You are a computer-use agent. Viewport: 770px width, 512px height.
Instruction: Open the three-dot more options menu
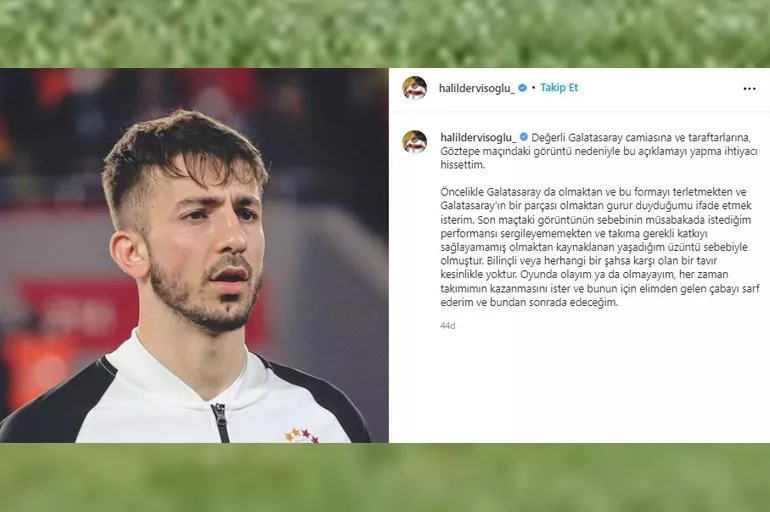tap(749, 89)
